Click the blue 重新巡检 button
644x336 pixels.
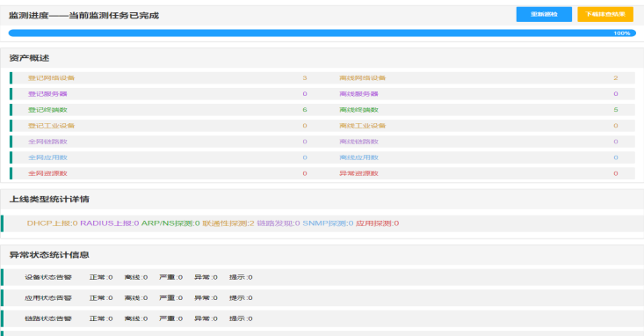click(x=544, y=14)
